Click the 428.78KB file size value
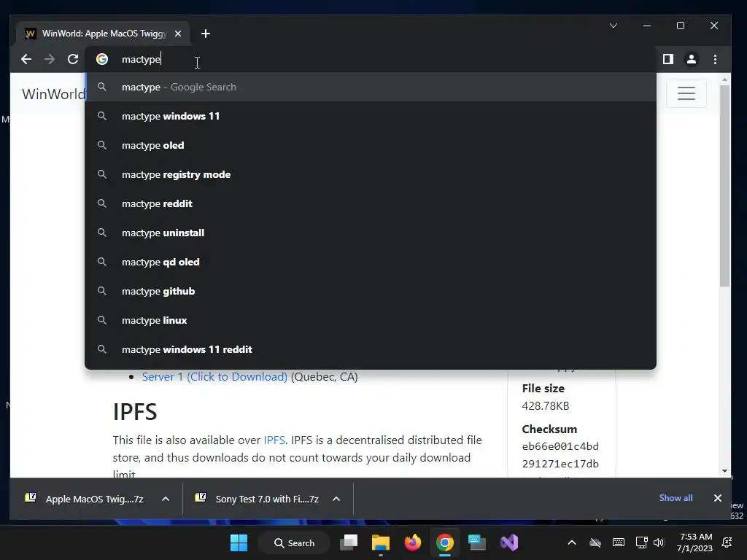The image size is (747, 560). click(546, 405)
